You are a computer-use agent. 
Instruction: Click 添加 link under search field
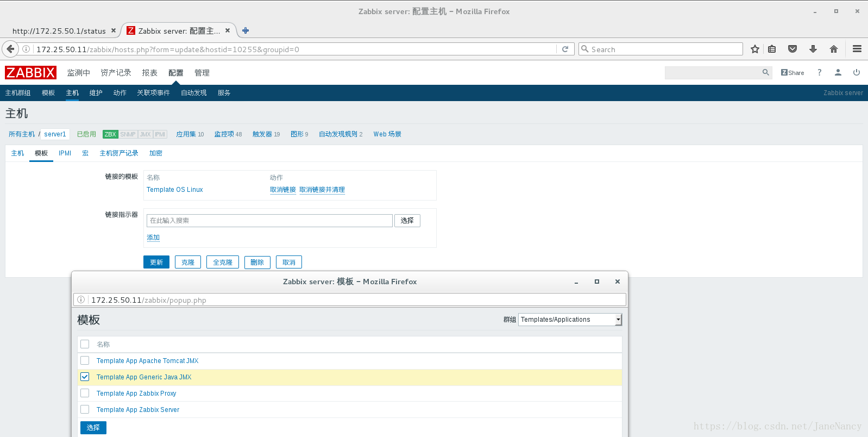tap(153, 238)
